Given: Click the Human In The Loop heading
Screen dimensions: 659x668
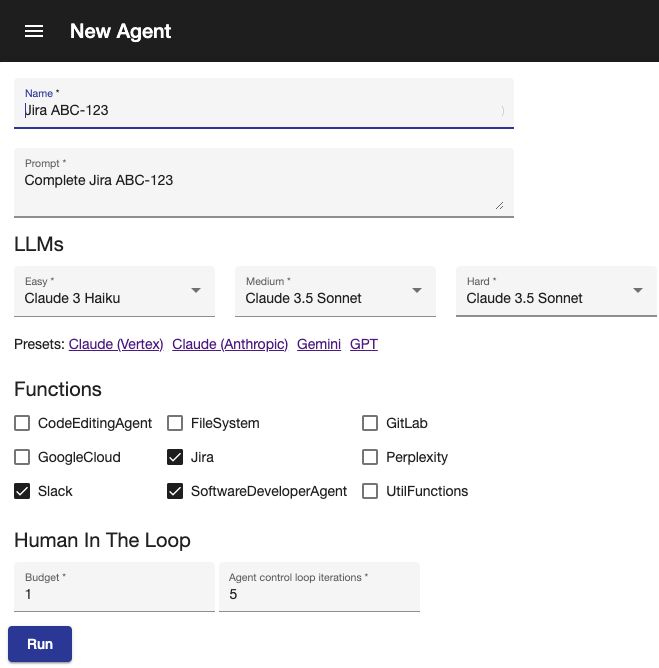Looking at the screenshot, I should 102,540.
